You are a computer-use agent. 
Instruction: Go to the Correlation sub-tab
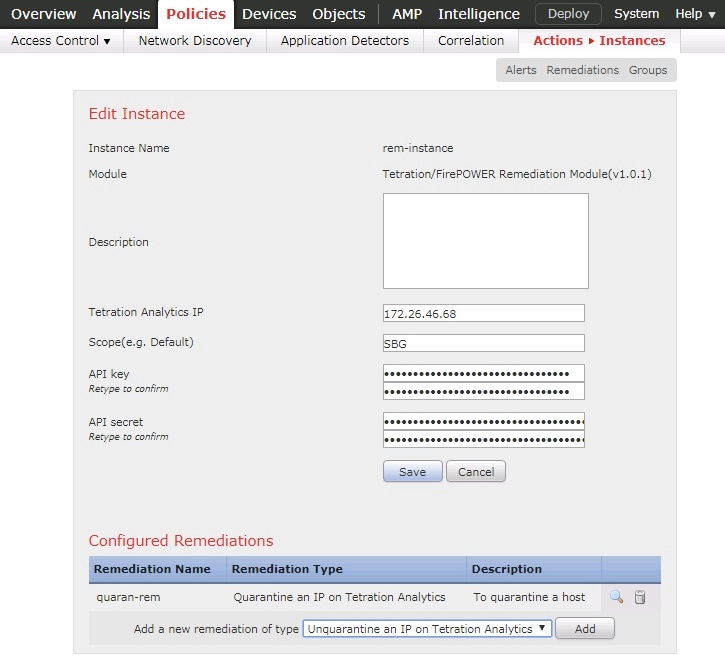[x=471, y=41]
